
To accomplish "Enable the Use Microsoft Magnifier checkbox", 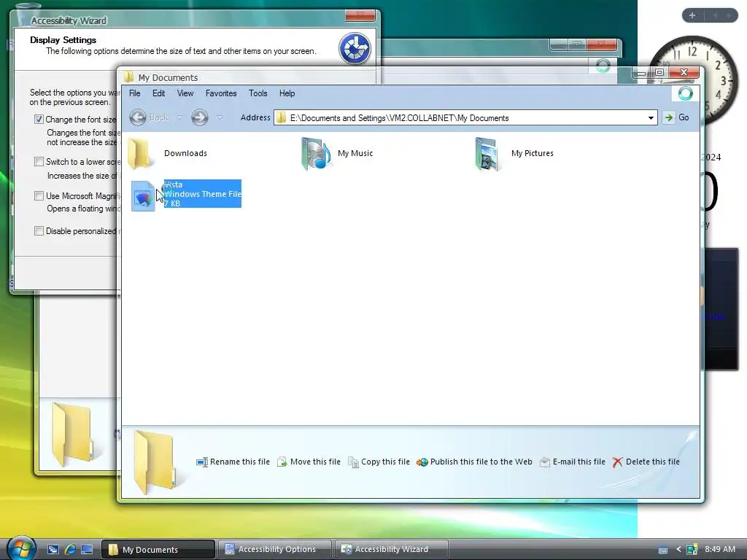I will click(x=39, y=195).
